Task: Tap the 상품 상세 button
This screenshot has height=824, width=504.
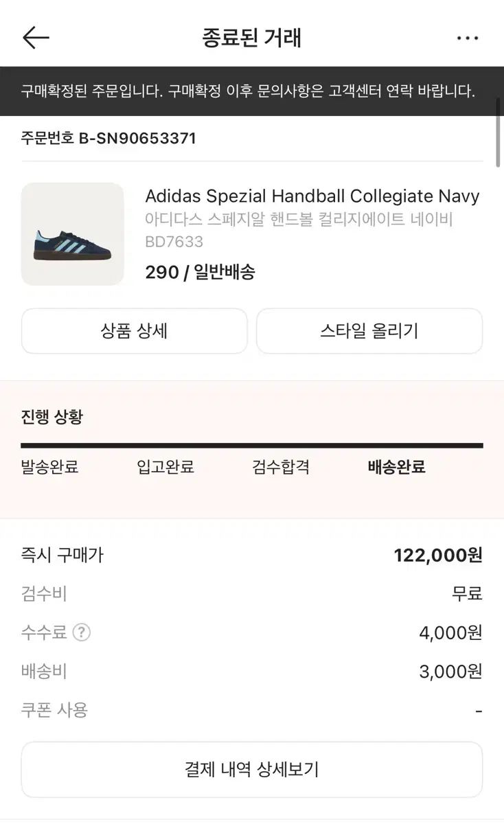Action: click(x=134, y=331)
